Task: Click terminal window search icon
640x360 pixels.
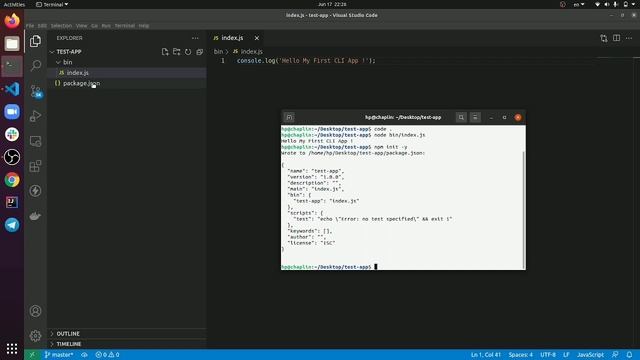Action: coord(461,118)
